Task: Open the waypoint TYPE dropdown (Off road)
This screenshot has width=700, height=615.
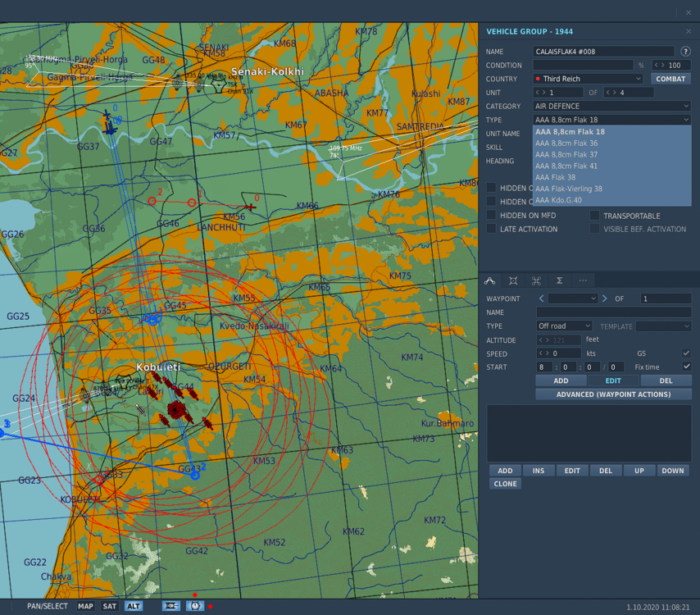Action: click(x=564, y=326)
